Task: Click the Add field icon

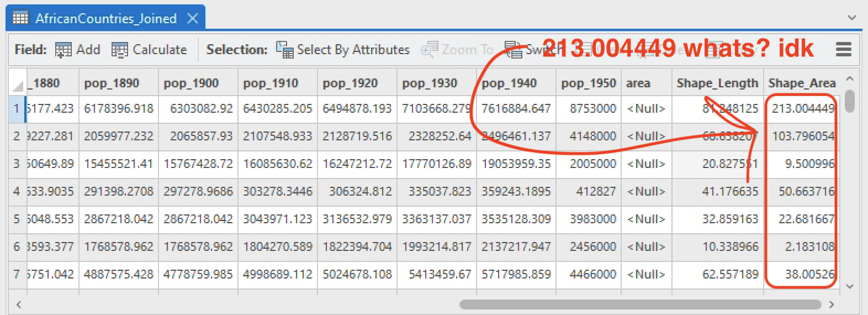Action: [63, 50]
